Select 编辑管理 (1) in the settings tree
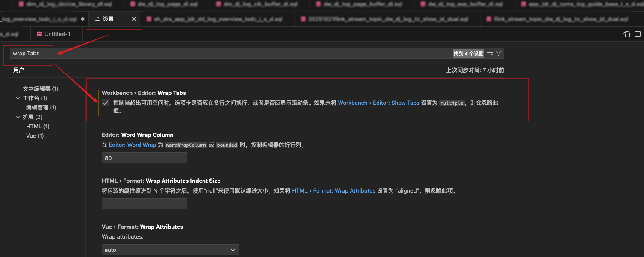Viewport: 644px width, 257px height. click(x=41, y=108)
